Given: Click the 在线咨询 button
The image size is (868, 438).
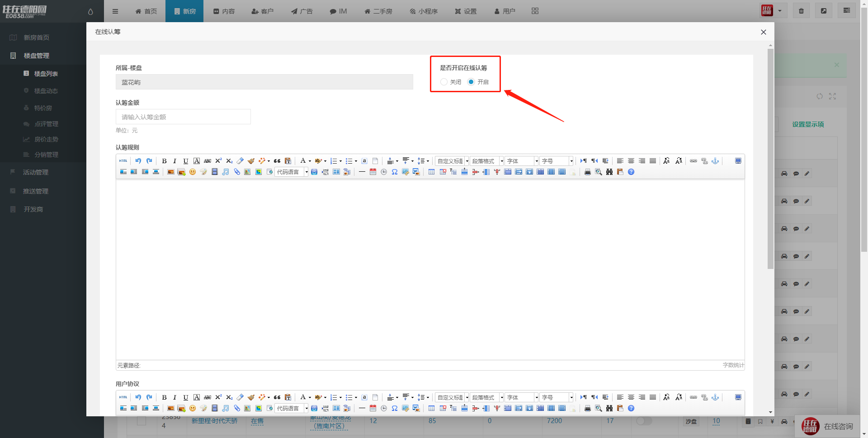Looking at the screenshot, I should (x=827, y=426).
